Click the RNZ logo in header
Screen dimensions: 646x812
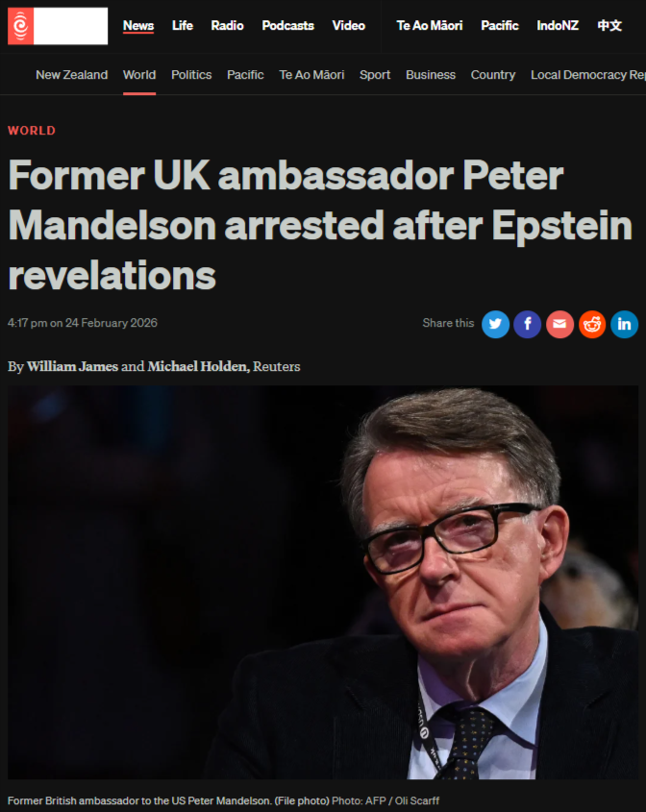pyautogui.click(x=58, y=26)
